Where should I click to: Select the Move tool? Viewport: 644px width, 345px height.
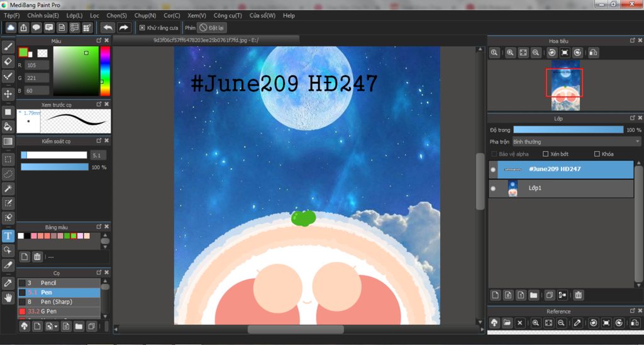coord(8,94)
